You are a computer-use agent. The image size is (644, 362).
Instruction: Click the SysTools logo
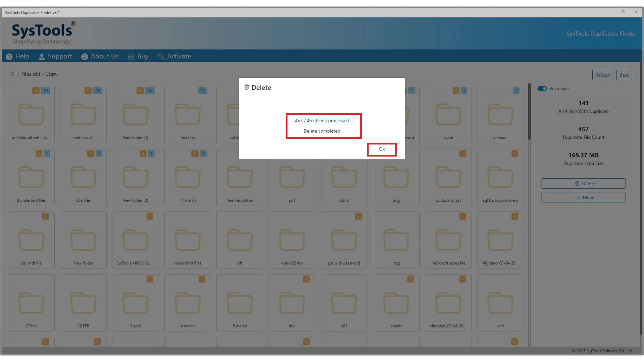[x=44, y=33]
